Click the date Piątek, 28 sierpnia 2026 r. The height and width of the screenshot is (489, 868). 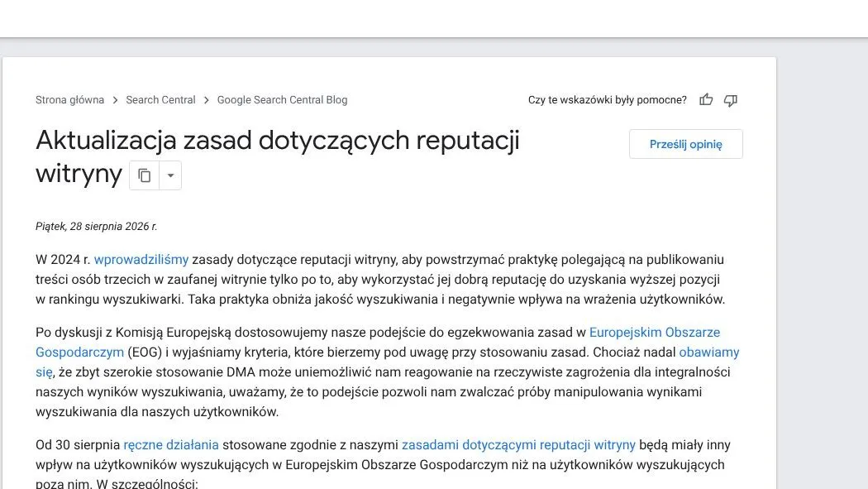coord(97,226)
